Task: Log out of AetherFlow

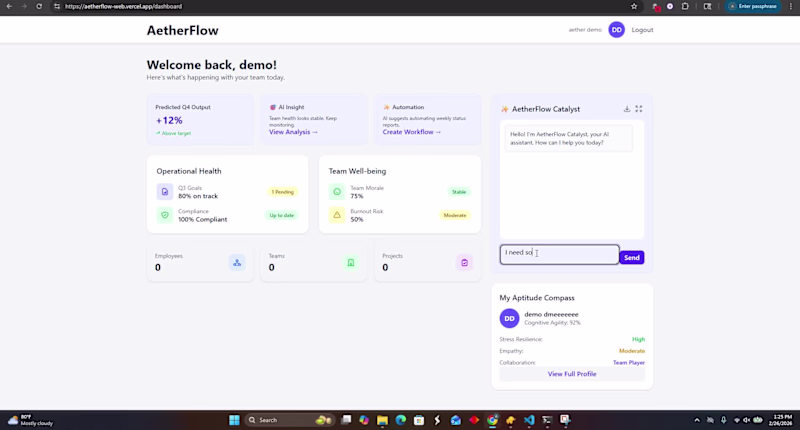Action: [642, 30]
